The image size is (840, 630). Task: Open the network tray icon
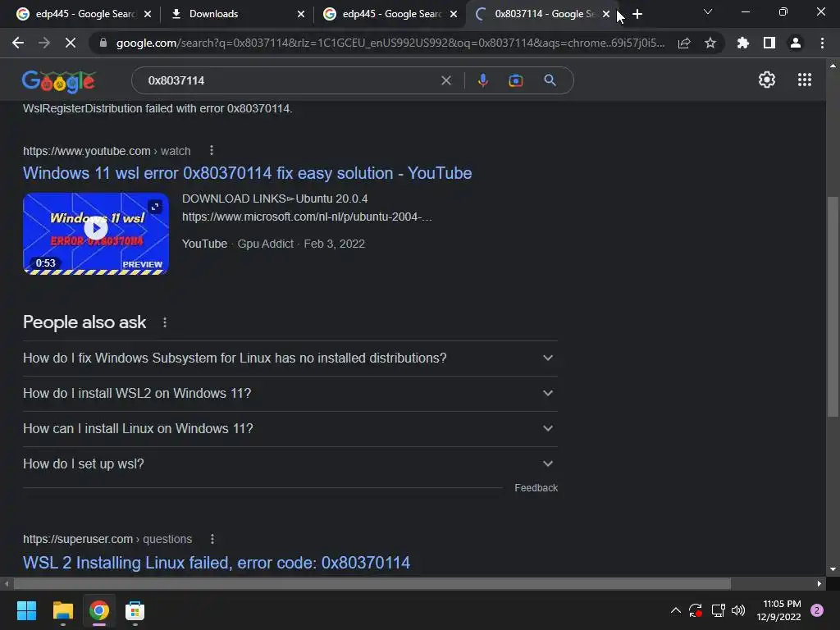coord(718,610)
